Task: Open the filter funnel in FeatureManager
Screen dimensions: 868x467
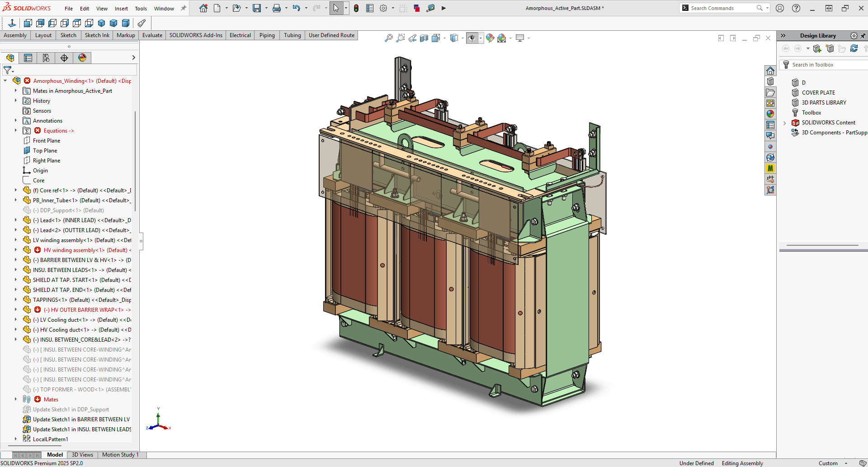Action: [8, 70]
